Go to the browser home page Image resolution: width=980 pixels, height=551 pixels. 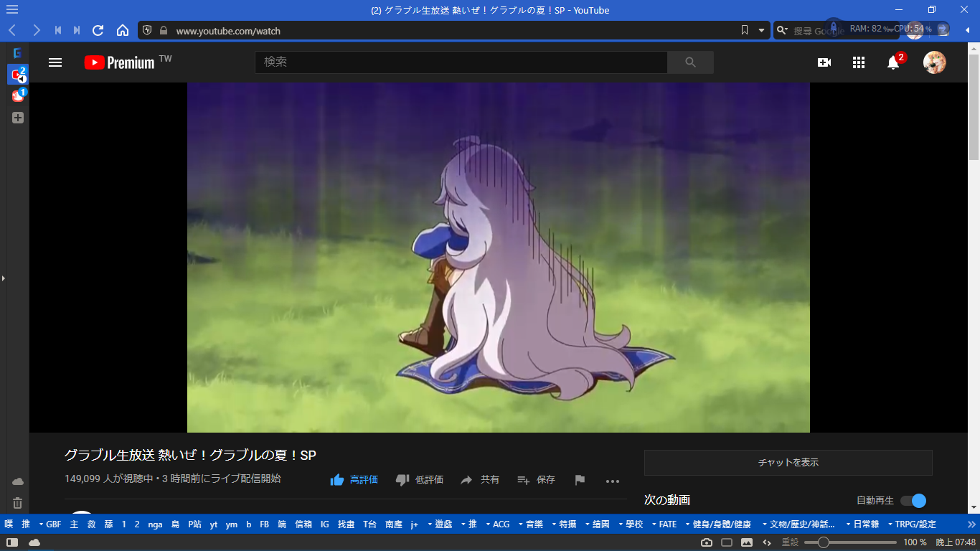123,30
